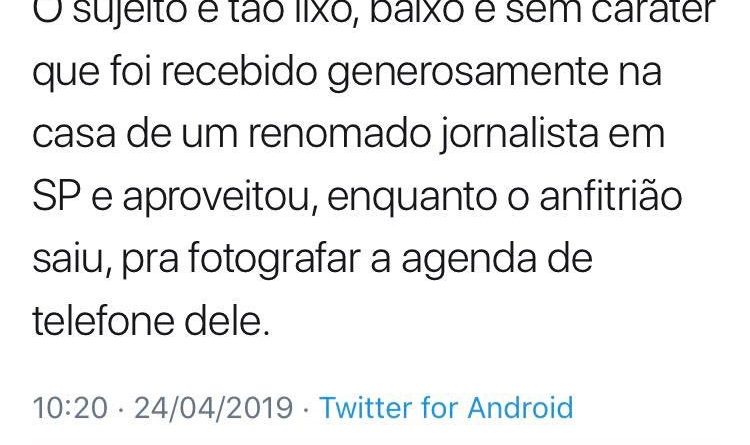The image size is (750, 445).
Task: Click the word recebido in the tweet
Action: [239, 71]
